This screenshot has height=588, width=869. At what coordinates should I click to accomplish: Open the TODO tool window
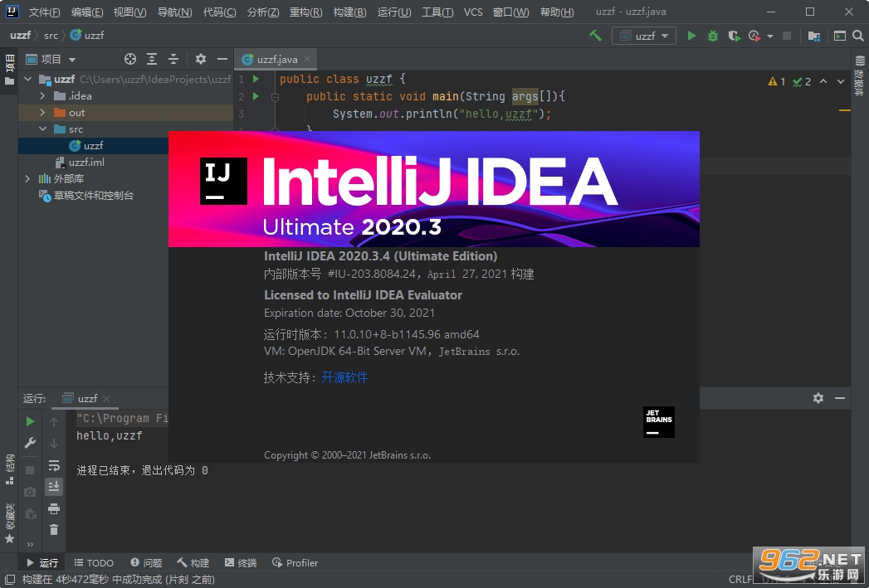(x=94, y=562)
